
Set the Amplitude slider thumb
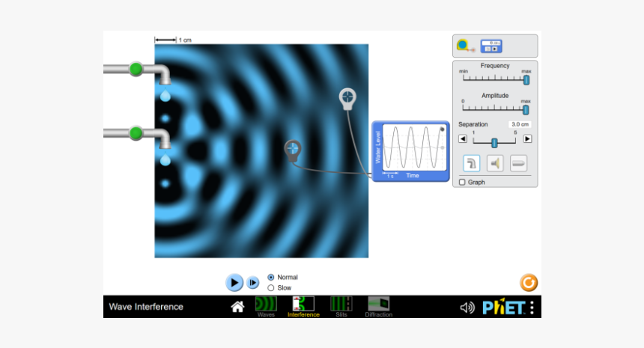tap(525, 109)
